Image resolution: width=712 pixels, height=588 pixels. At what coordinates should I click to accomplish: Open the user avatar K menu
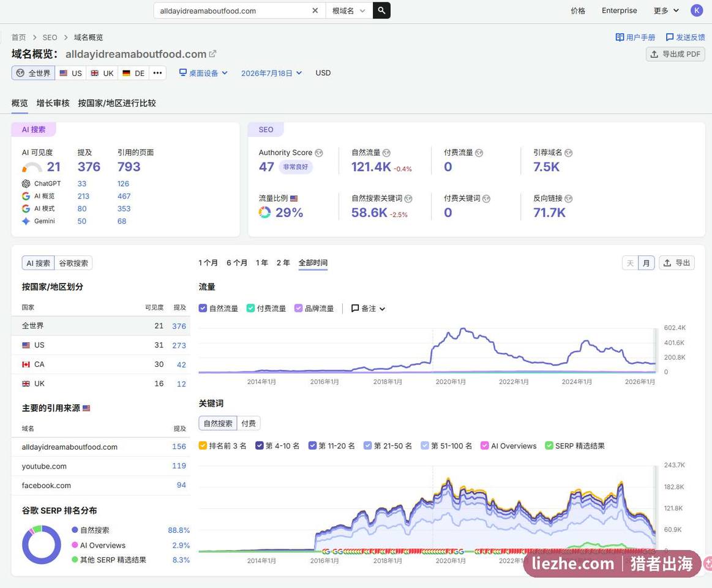(x=697, y=10)
